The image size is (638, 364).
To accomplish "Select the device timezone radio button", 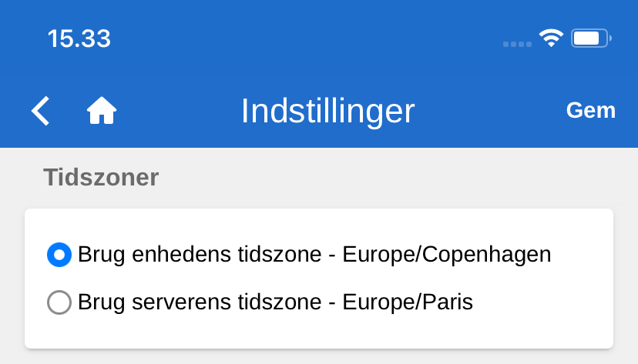I will pyautogui.click(x=59, y=255).
